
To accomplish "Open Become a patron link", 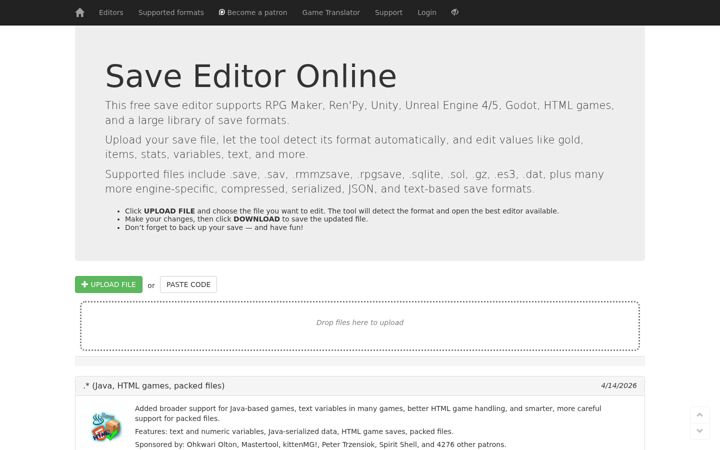I will tap(253, 12).
